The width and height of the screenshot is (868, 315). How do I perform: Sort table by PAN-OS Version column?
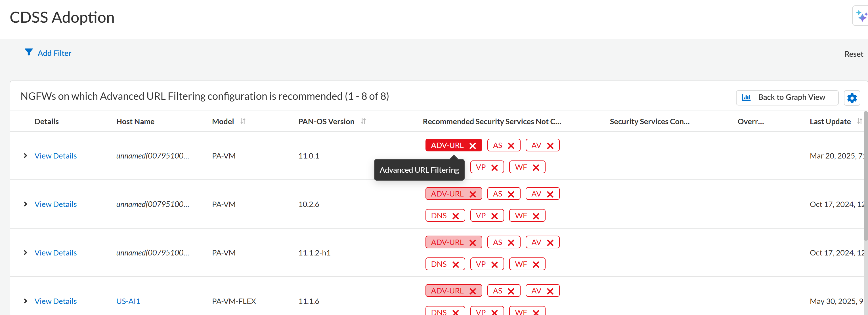point(363,121)
